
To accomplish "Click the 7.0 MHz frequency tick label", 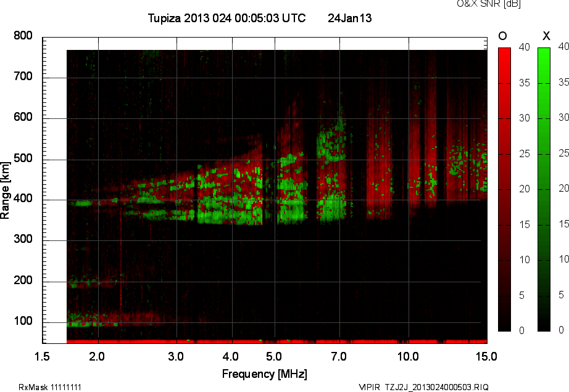I will tap(339, 357).
